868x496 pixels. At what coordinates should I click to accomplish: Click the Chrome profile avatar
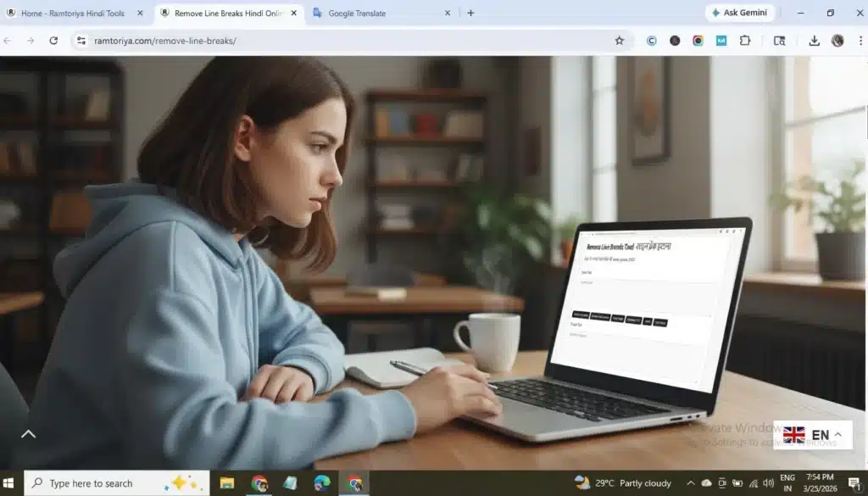(x=837, y=41)
